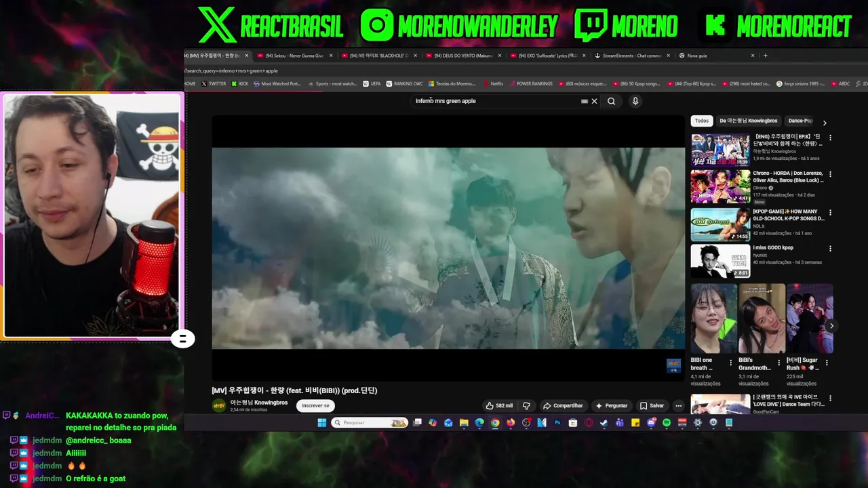The height and width of the screenshot is (488, 868).
Task: Like the video with 582 mil likes
Action: [x=499, y=405]
